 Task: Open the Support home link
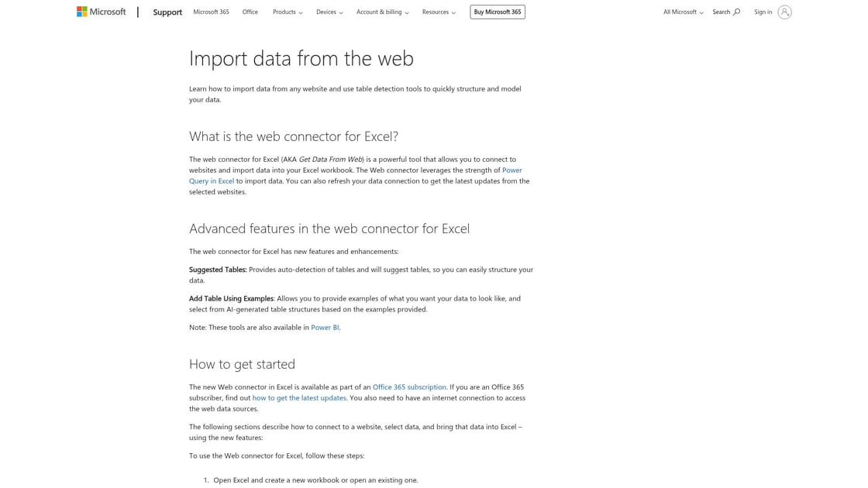click(x=167, y=12)
